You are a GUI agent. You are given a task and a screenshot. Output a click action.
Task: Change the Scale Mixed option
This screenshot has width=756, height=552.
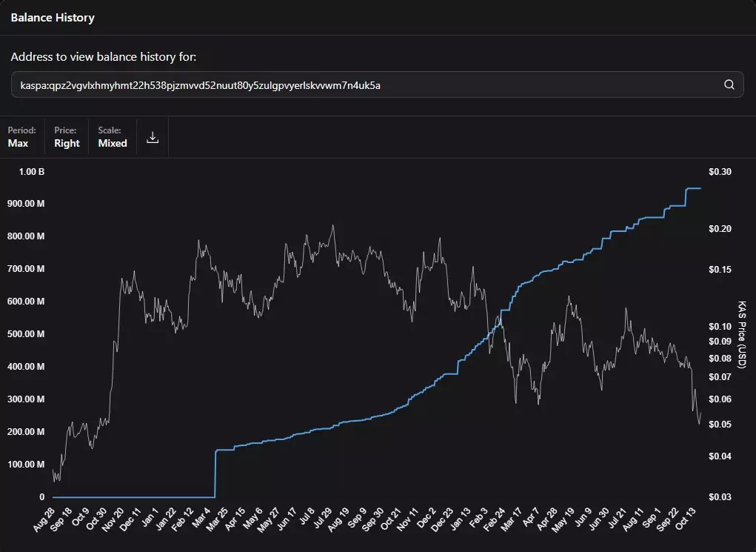click(x=113, y=137)
